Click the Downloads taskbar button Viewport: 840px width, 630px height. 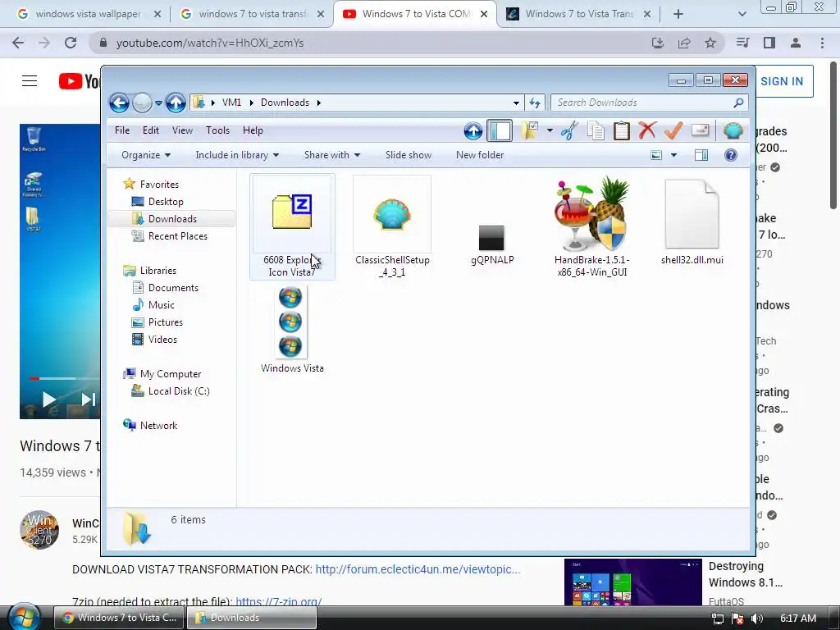252,618
